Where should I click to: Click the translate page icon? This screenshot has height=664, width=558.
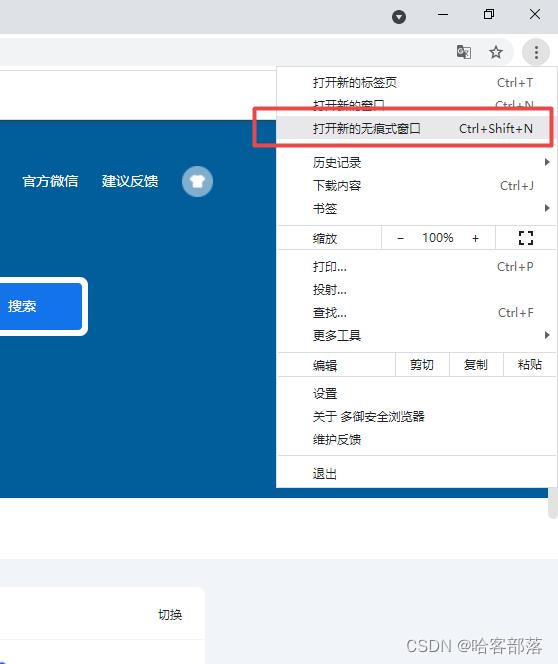464,53
